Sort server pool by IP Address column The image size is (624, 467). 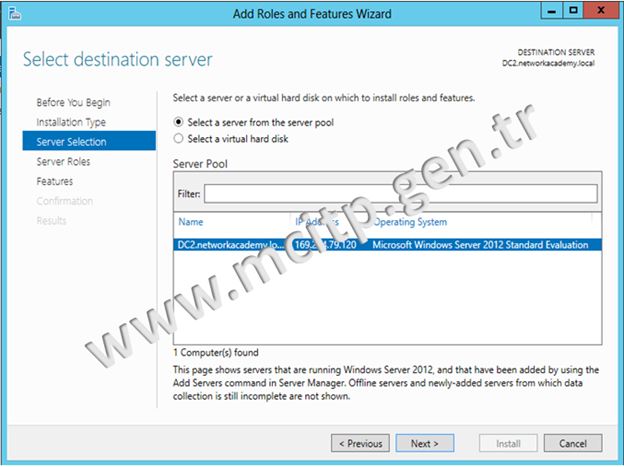pyautogui.click(x=317, y=222)
